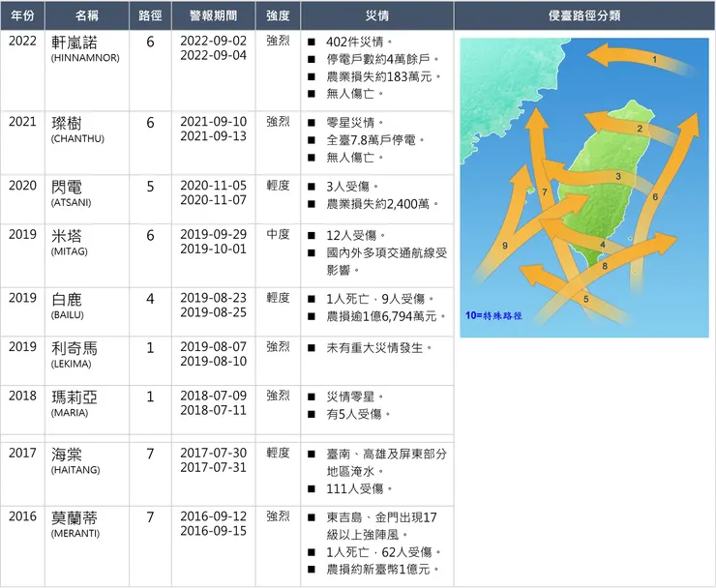Screen dimensions: 716x588
Task: Click 農業損失約183萬元 line
Action: coord(383,76)
